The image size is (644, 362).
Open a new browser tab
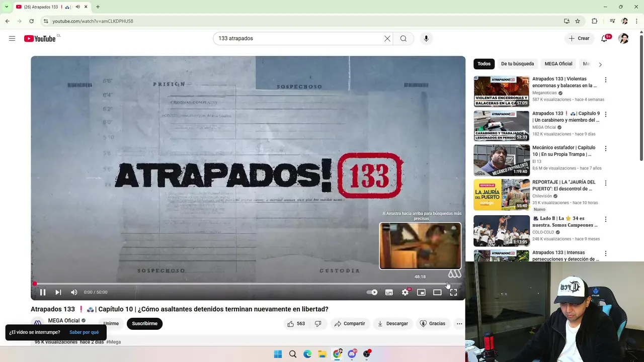coord(98,7)
